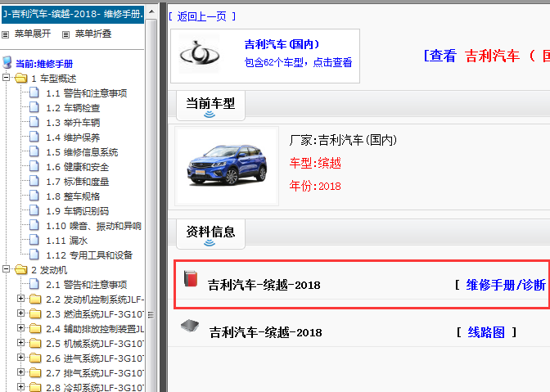Click the folder icon for 2.5 机械系统
550x392 pixels.
click(35, 343)
